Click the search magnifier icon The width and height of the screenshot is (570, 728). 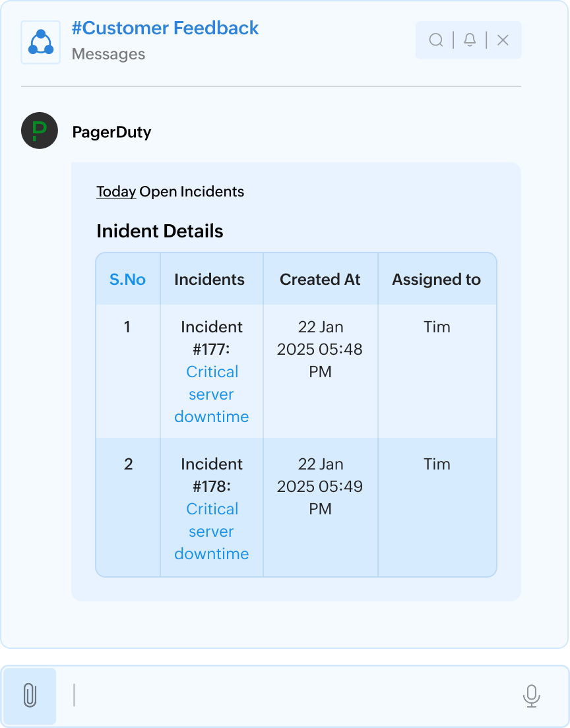point(436,40)
